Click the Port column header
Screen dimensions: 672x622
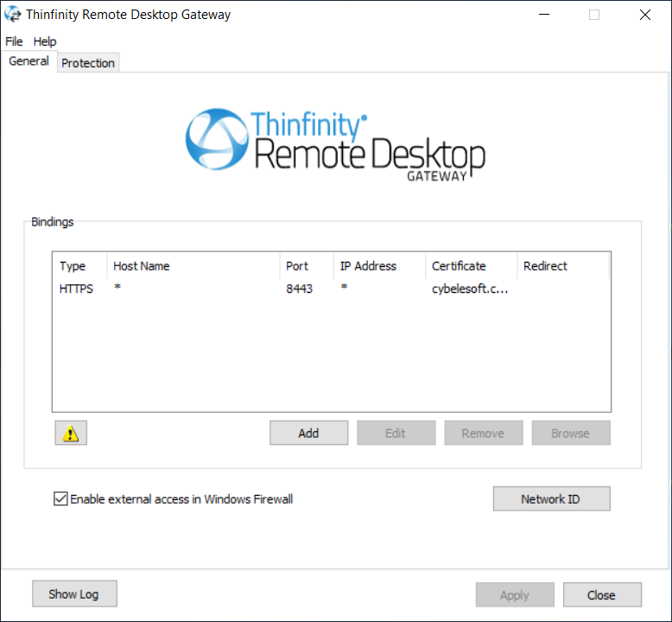[x=307, y=266]
